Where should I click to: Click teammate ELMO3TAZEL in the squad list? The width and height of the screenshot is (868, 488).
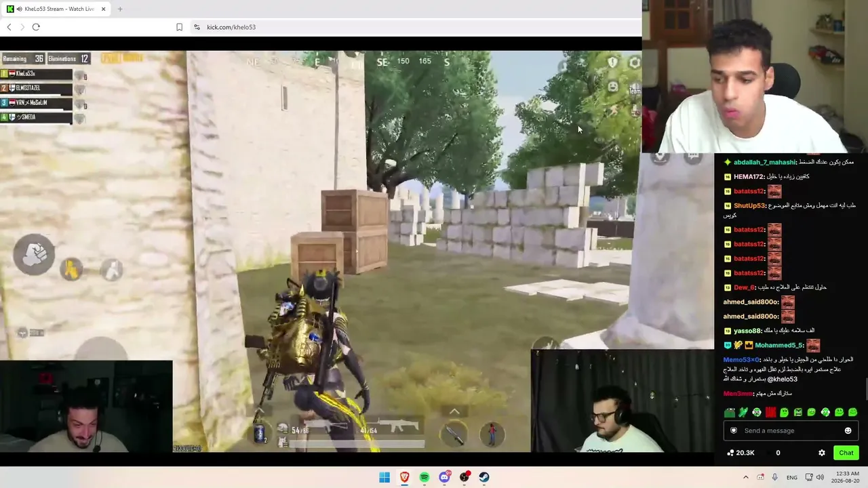point(36,88)
